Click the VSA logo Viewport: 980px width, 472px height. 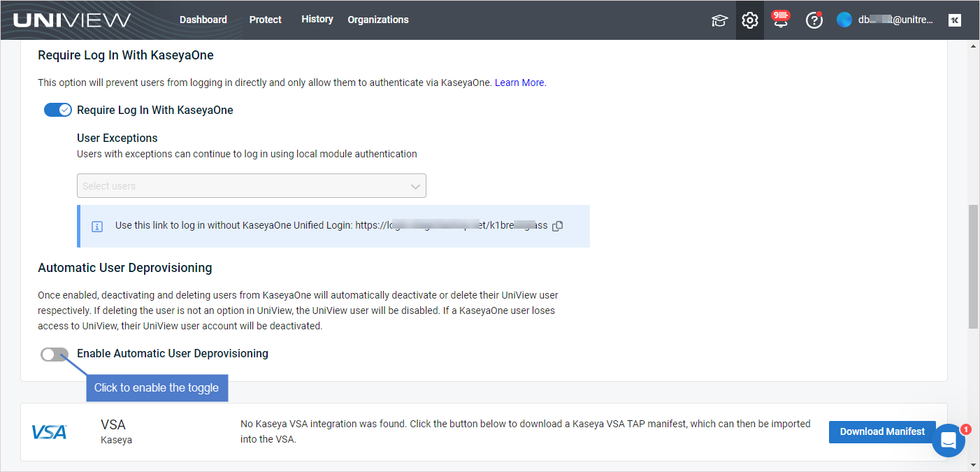pyautogui.click(x=50, y=432)
